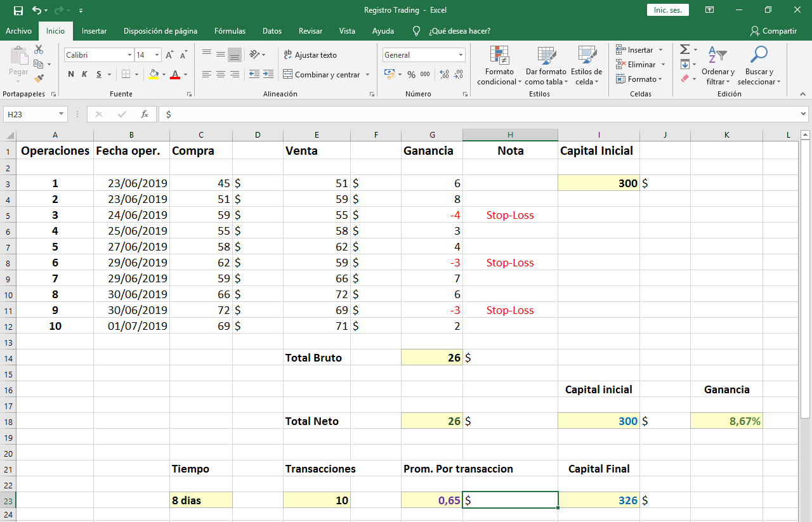Increase decimal places
This screenshot has height=522, width=812.
tap(443, 74)
